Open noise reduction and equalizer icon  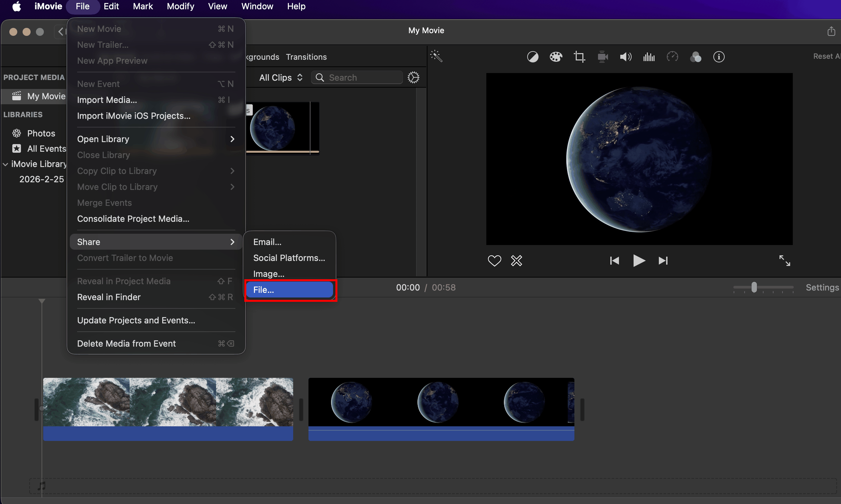pos(649,57)
